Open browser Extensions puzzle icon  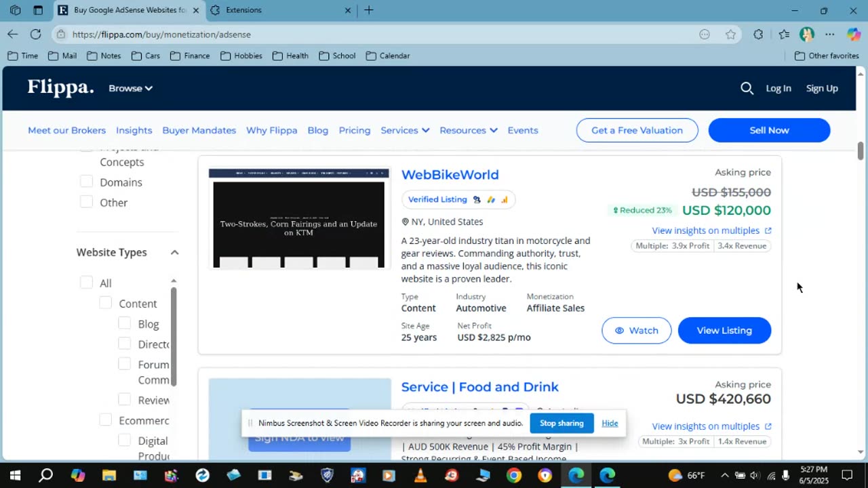point(758,35)
